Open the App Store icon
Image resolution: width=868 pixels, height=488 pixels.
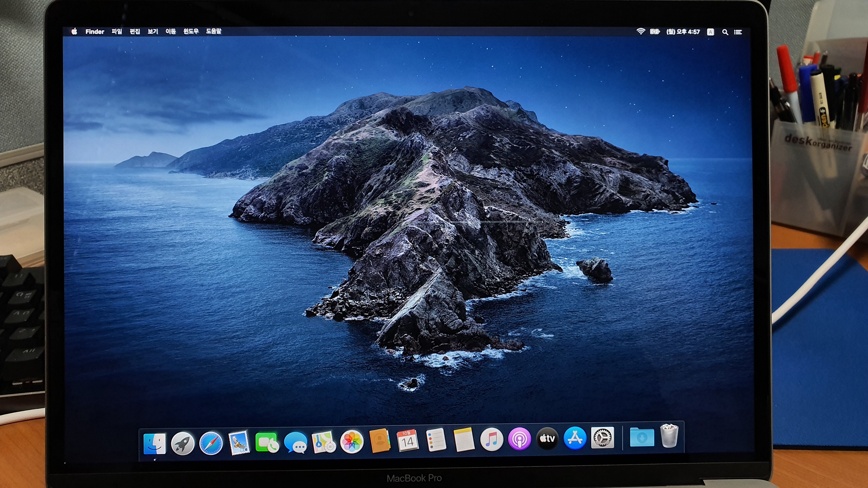pyautogui.click(x=575, y=438)
